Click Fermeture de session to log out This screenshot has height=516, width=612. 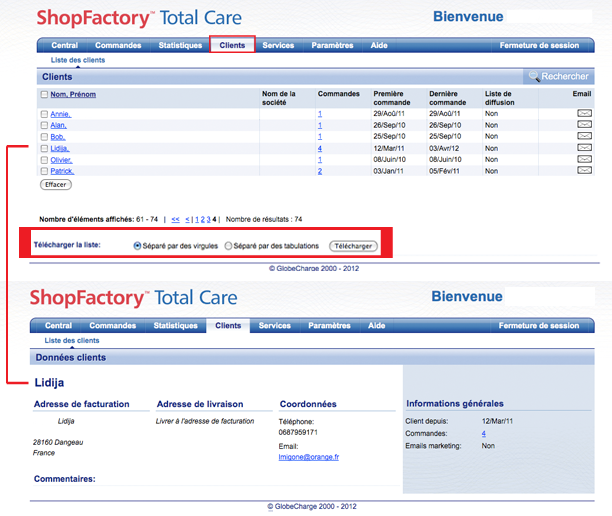coord(539,45)
